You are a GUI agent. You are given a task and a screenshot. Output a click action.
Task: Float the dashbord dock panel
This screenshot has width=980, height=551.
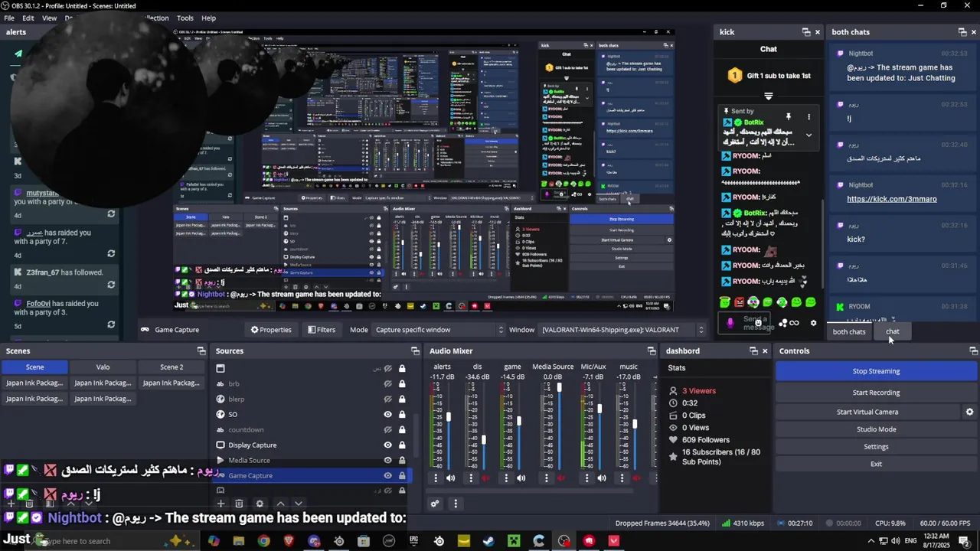[x=753, y=351]
